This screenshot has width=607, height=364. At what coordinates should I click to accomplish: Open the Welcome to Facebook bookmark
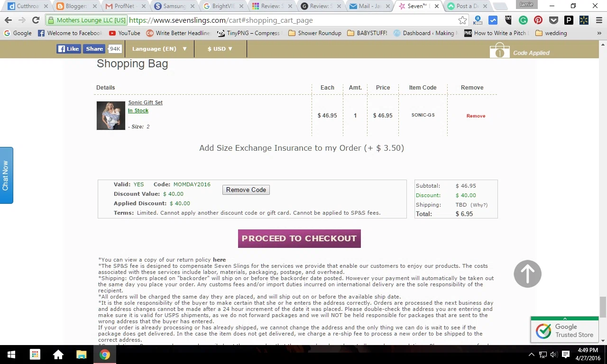pos(70,33)
